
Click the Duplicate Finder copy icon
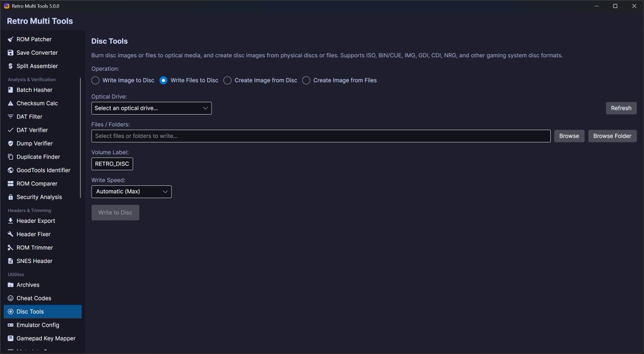point(11,157)
